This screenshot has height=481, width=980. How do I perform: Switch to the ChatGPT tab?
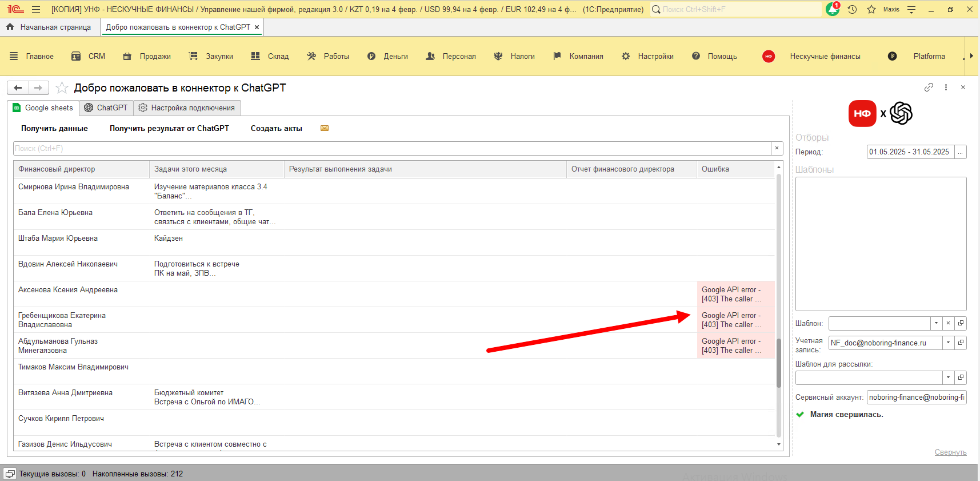[x=106, y=108]
